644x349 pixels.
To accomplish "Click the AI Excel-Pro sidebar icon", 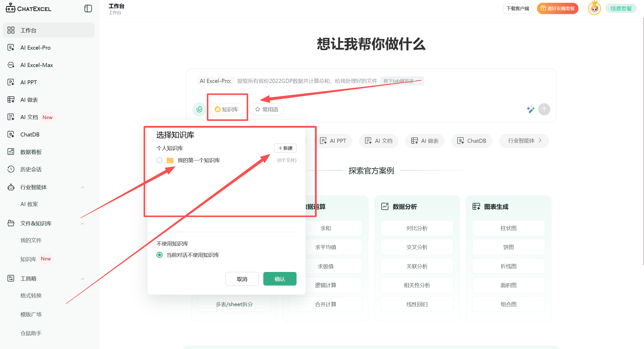I will [x=11, y=47].
